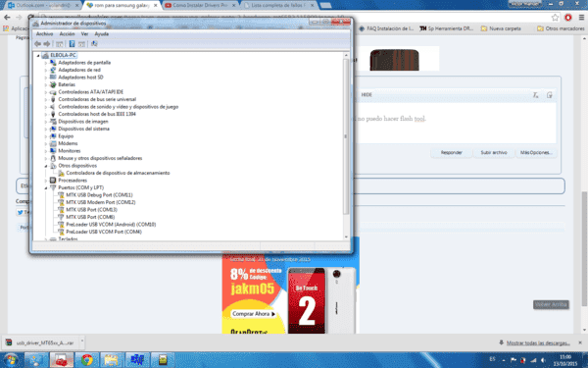The height and width of the screenshot is (368, 588).
Task: Select the ELBOLA-PC computer root icon
Action: point(45,55)
